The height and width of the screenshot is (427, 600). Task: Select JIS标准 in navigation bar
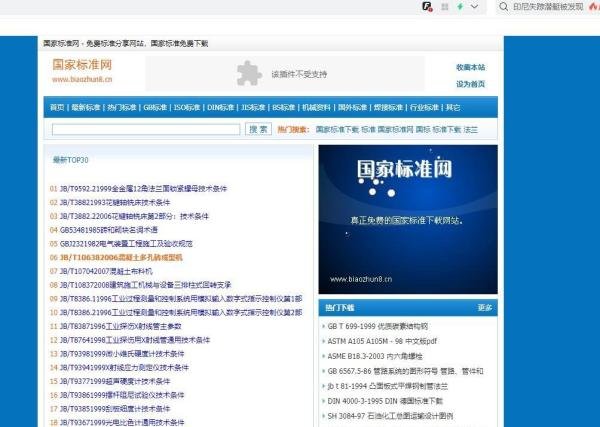click(253, 108)
